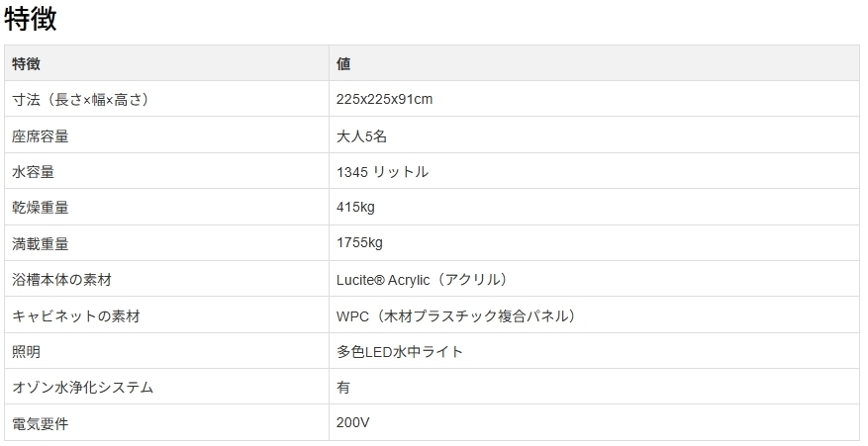Click the 1345 リットル value cell
The width and height of the screenshot is (868, 446).
click(382, 171)
